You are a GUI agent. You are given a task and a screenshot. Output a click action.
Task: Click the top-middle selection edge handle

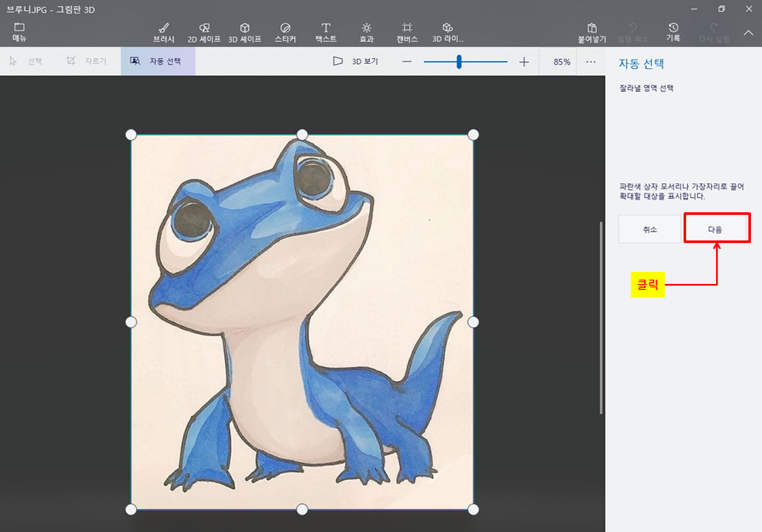click(x=302, y=135)
